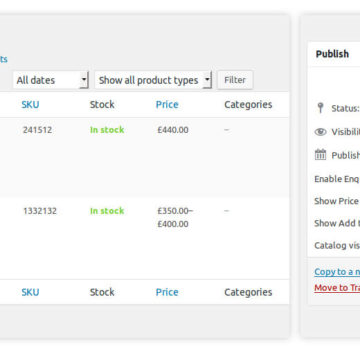Click SKU link in table footer

[x=30, y=292]
